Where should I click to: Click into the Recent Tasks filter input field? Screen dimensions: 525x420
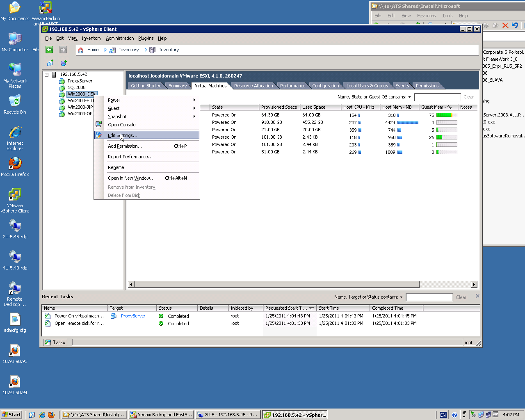pos(429,297)
